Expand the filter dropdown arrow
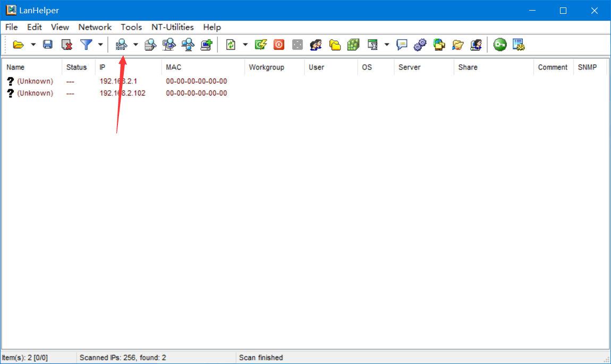 tap(100, 45)
